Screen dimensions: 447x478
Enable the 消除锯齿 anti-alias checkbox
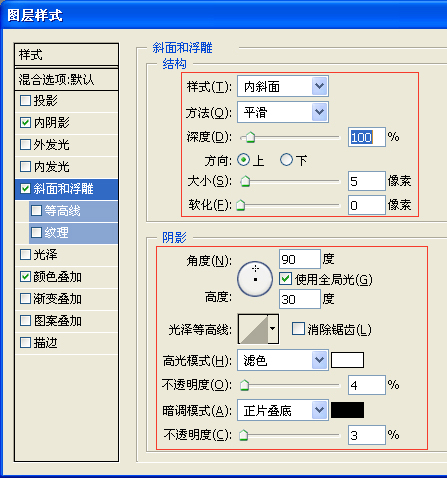(x=298, y=329)
